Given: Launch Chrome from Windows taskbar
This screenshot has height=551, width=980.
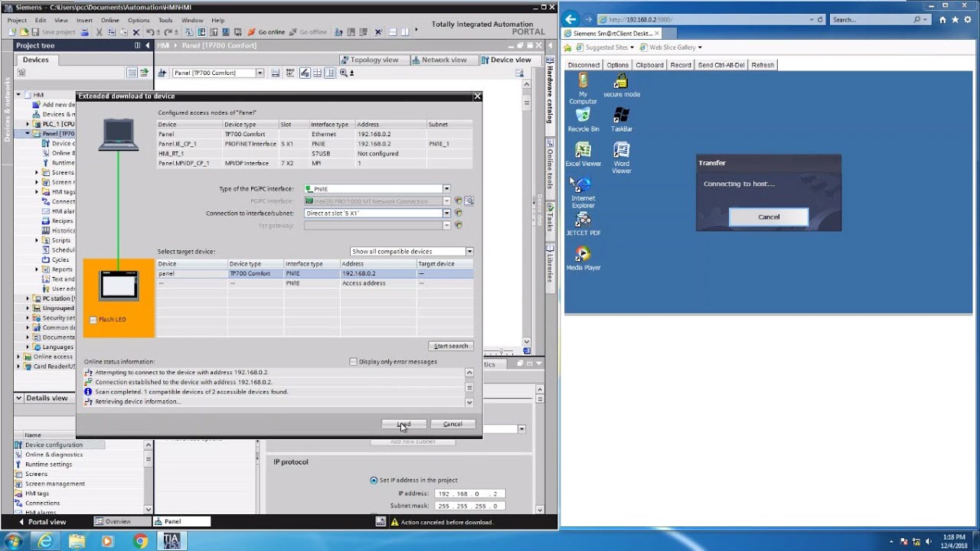Looking at the screenshot, I should click(x=140, y=541).
